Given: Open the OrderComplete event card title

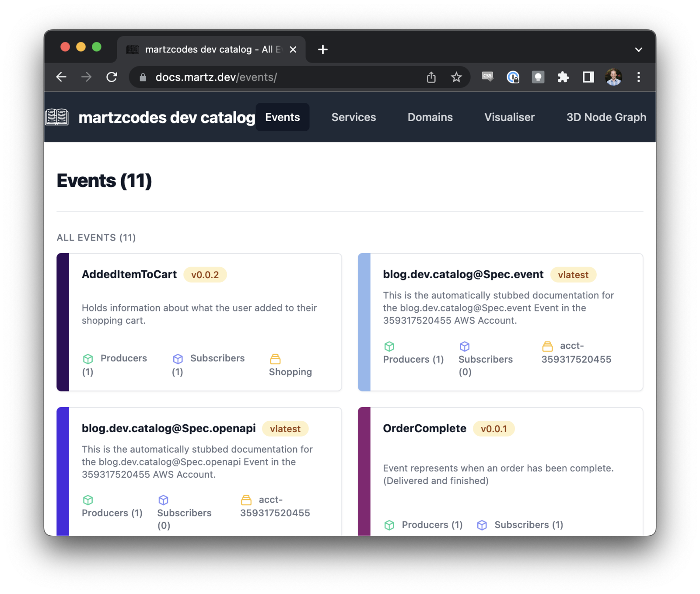Looking at the screenshot, I should (x=424, y=428).
